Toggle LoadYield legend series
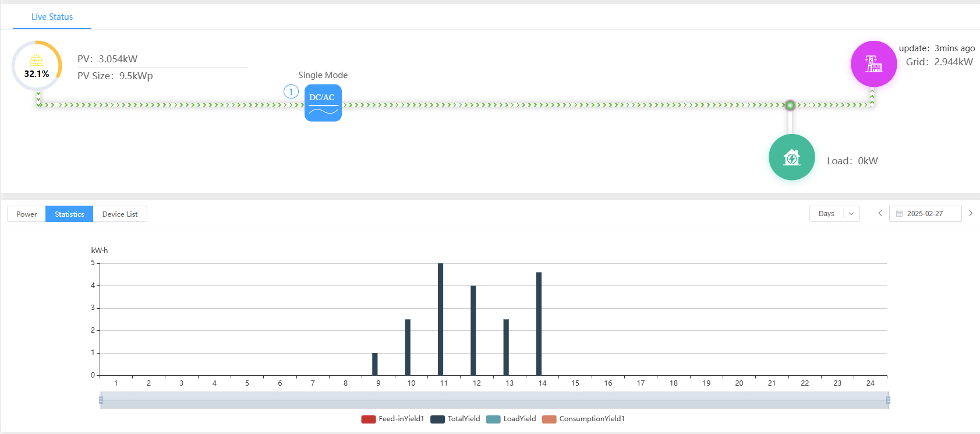Viewport: 980px width, 434px height. 511,419
